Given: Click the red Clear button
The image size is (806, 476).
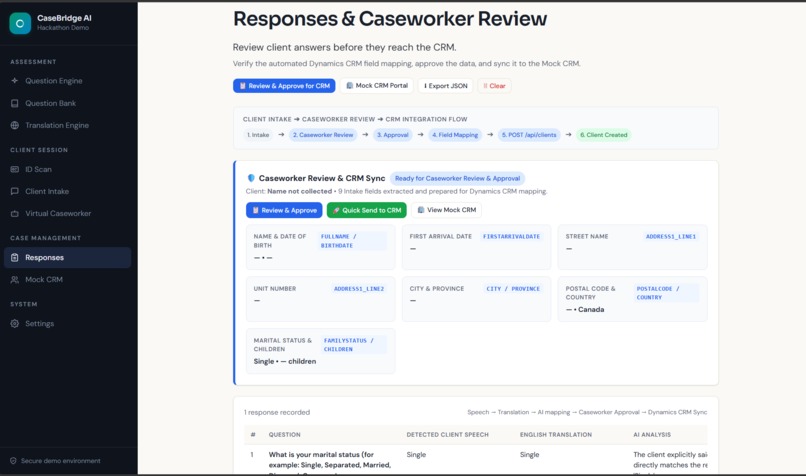Looking at the screenshot, I should (494, 86).
